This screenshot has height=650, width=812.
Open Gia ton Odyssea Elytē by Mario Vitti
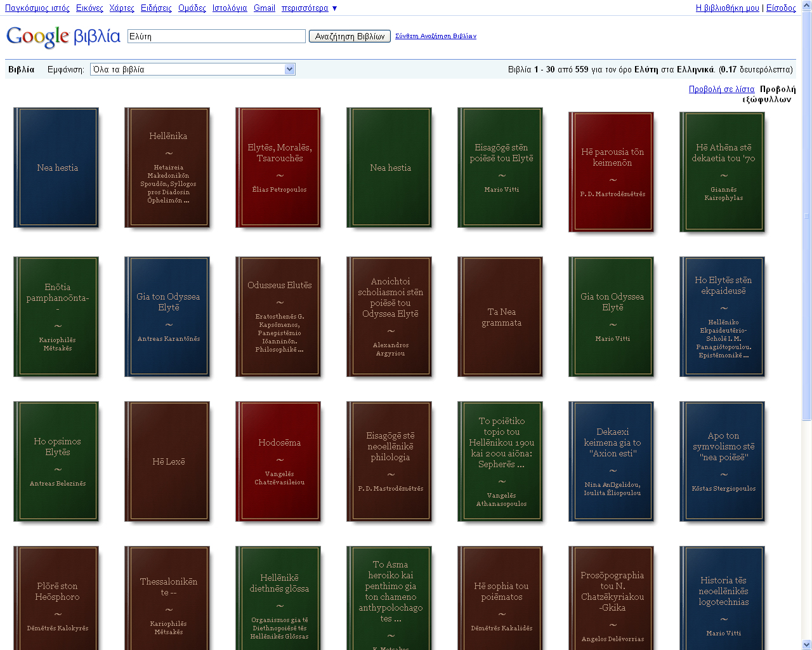(x=612, y=315)
